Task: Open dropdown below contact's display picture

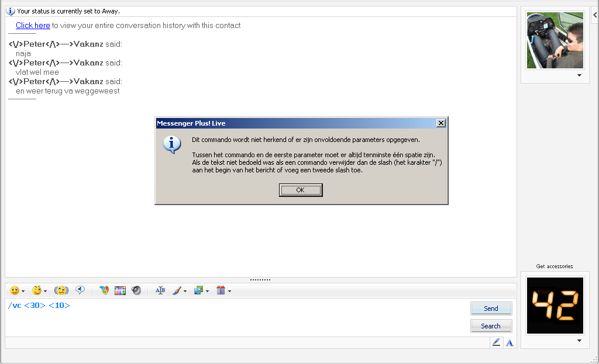Action: pyautogui.click(x=580, y=75)
